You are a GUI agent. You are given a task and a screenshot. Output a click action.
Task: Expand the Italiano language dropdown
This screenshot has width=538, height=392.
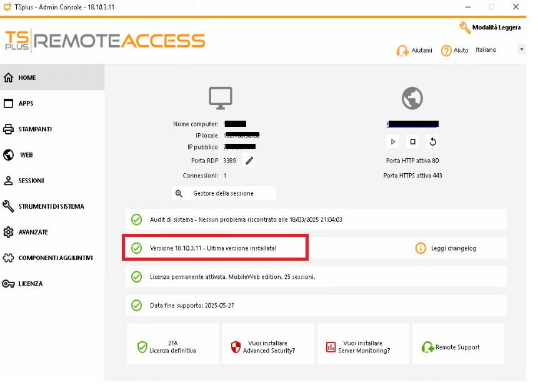coord(522,50)
